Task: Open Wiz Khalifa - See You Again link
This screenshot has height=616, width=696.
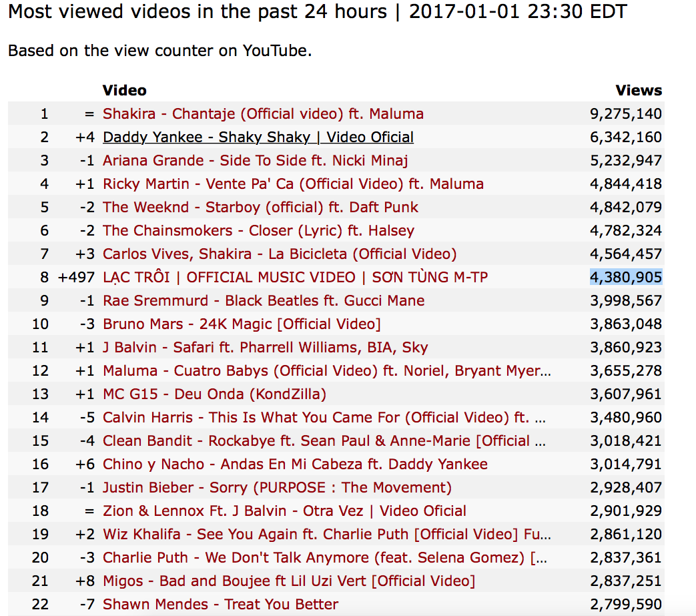Action: point(327,535)
